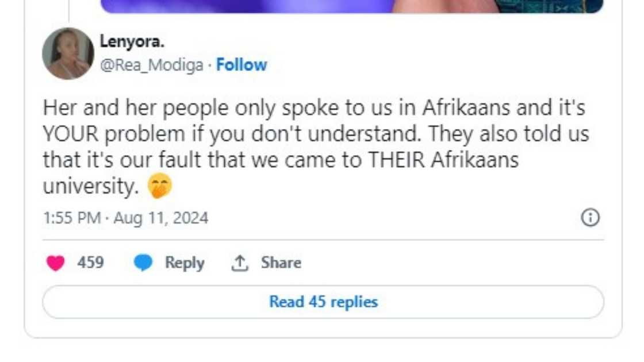Screen dimensions: 644x362
Task: Click the face-with-hand-over-mouth emoji
Action: (159, 186)
